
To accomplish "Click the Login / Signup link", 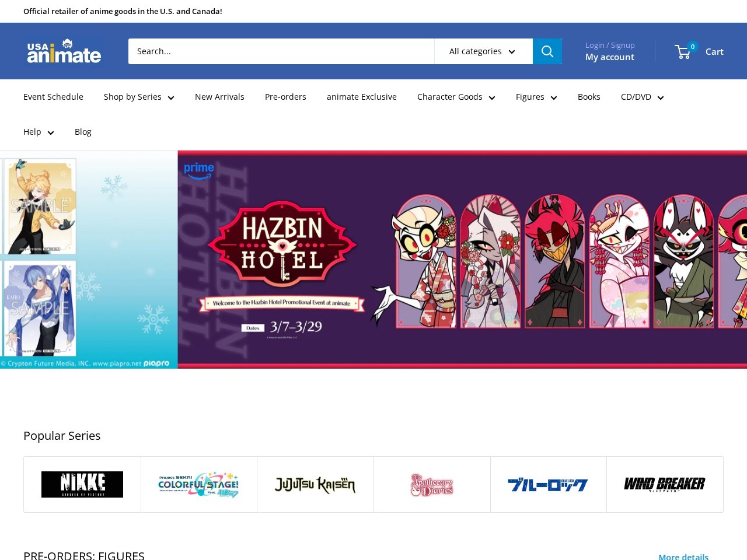I will coord(610,45).
